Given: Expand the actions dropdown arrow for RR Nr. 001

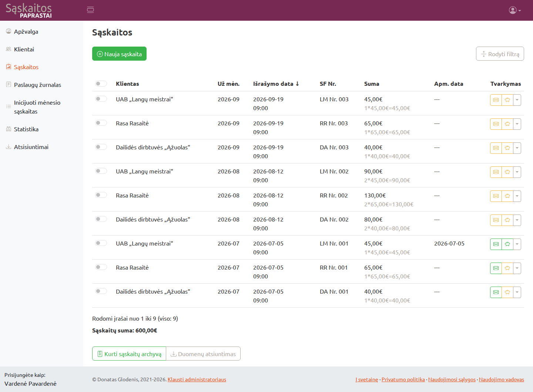Looking at the screenshot, I should coord(517,268).
